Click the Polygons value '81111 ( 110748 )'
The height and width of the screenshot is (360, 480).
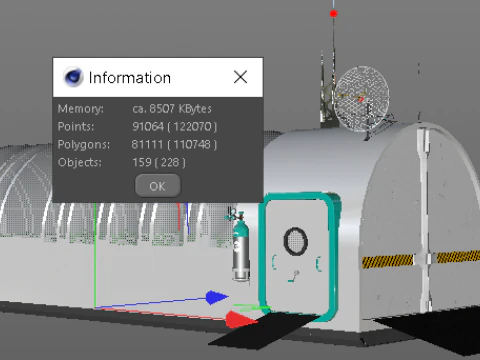[x=174, y=144]
